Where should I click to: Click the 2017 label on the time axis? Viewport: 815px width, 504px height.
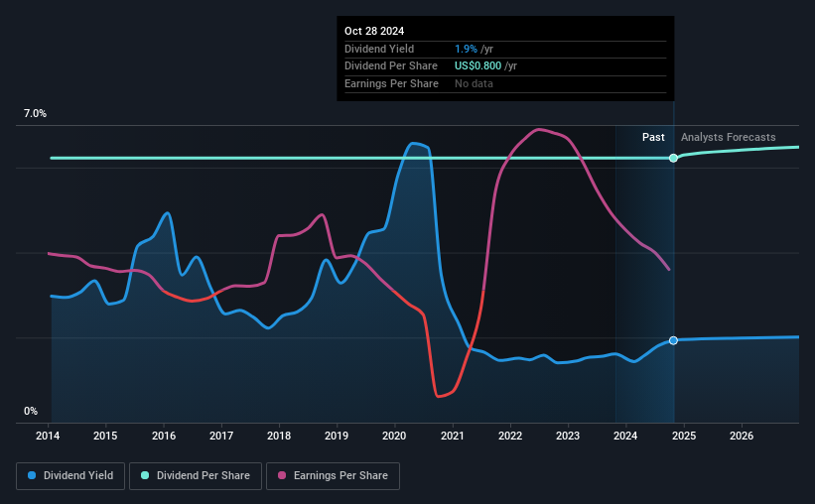point(221,436)
